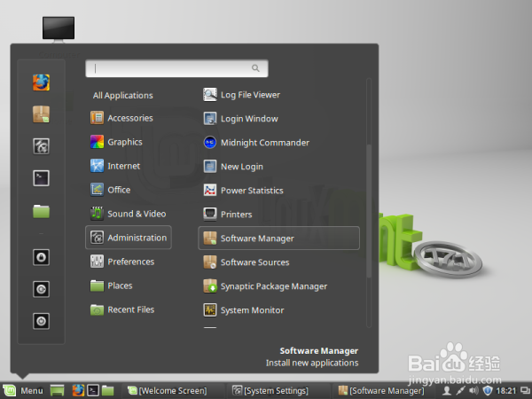Open the Recent Files category
532x399 pixels.
tap(129, 309)
